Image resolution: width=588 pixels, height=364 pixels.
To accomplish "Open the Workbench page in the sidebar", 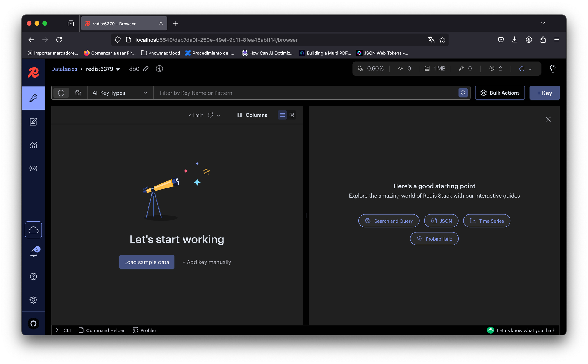I will click(x=33, y=121).
